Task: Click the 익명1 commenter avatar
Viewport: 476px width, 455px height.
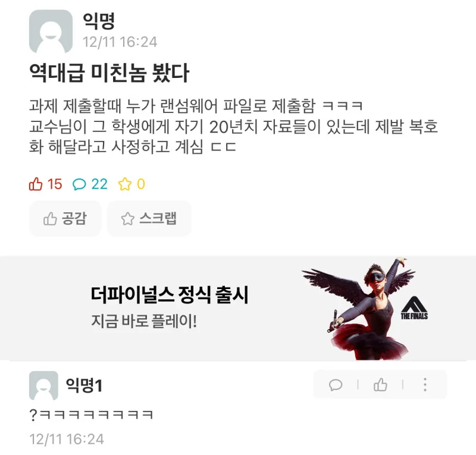Action: 43,385
